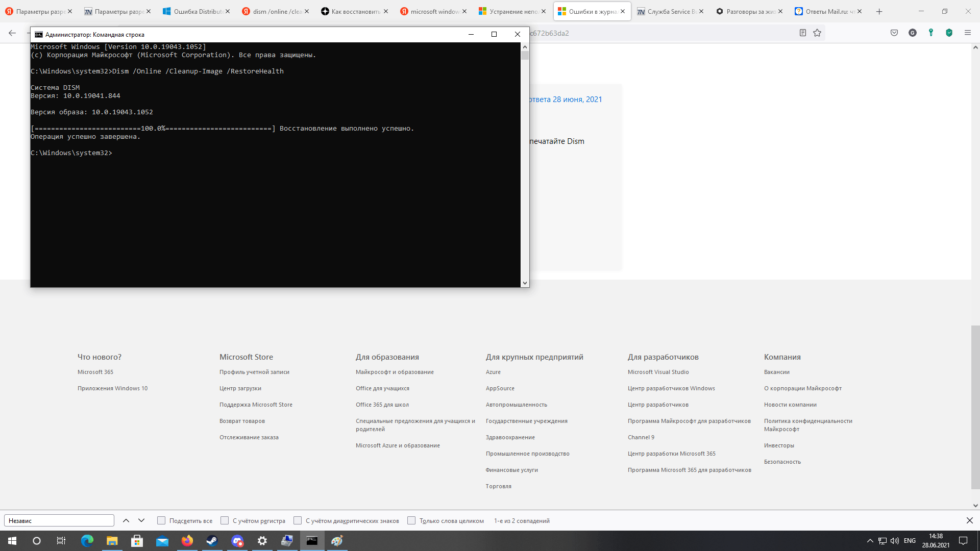The image size is (980, 551).
Task: Open reader view icon in address bar
Action: [x=802, y=33]
